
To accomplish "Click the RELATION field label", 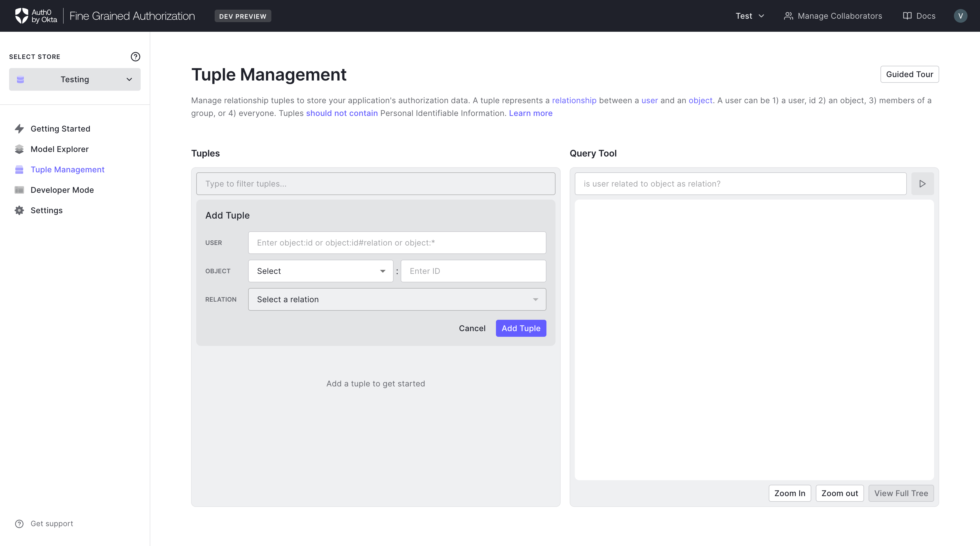I will pos(221,300).
